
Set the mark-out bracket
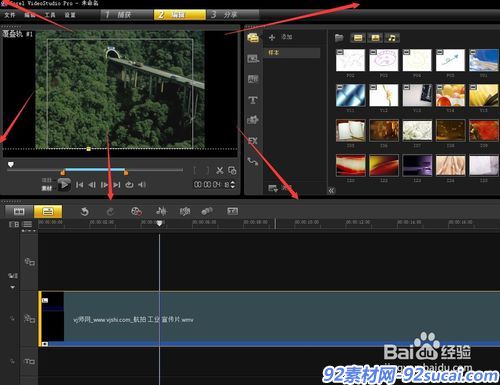click(207, 170)
